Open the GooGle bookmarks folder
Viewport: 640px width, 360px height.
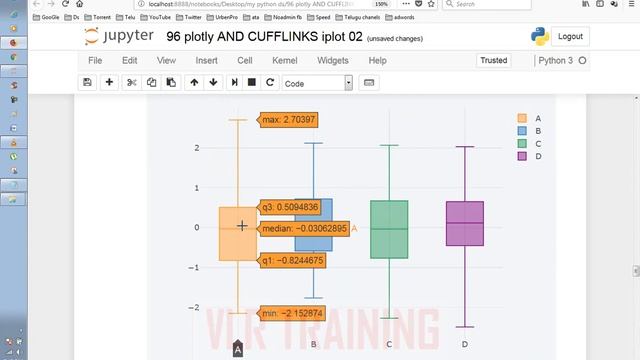[x=46, y=17]
